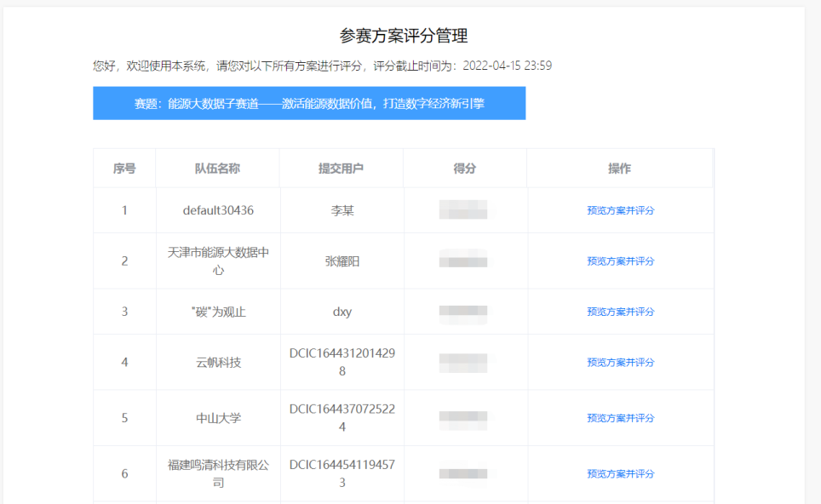The height and width of the screenshot is (504, 821).
Task: Click 预览方案并评分 for 福建鸣清科技有限公司
Action: pyautogui.click(x=620, y=473)
